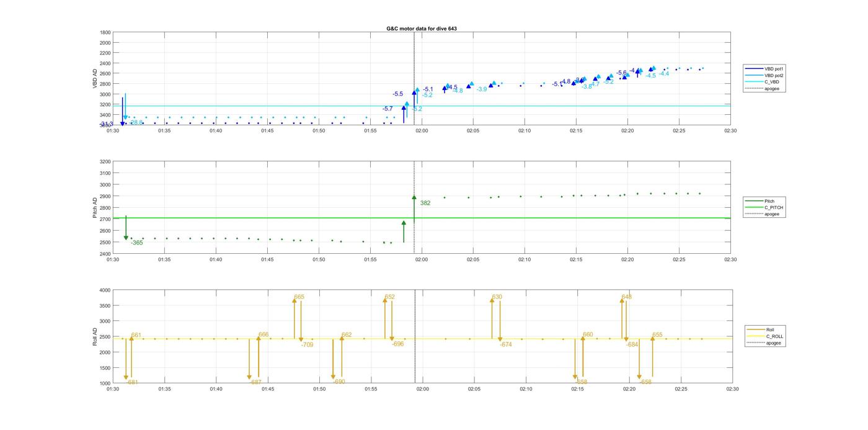Click the green up arrow labeled 382
Screen dimensions: 868x430
[414, 207]
